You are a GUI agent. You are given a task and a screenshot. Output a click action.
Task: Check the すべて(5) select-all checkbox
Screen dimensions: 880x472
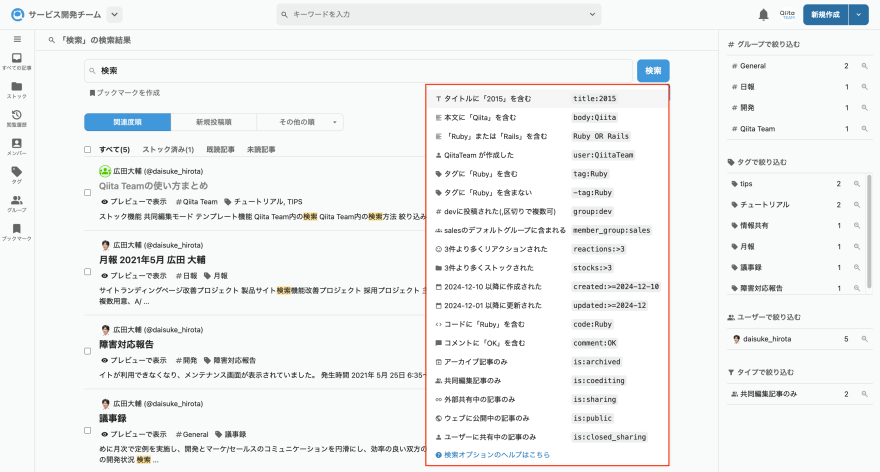88,150
